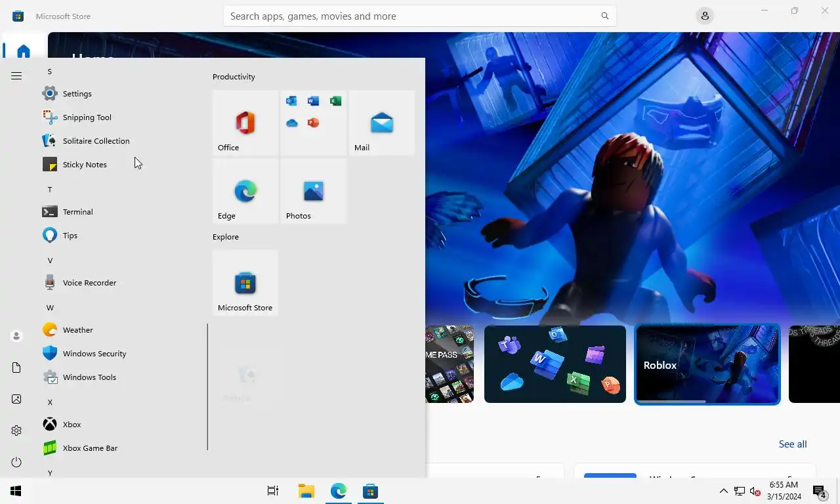Viewport: 840px width, 504px height.
Task: Open the Microsoft Store tile
Action: pyautogui.click(x=245, y=283)
